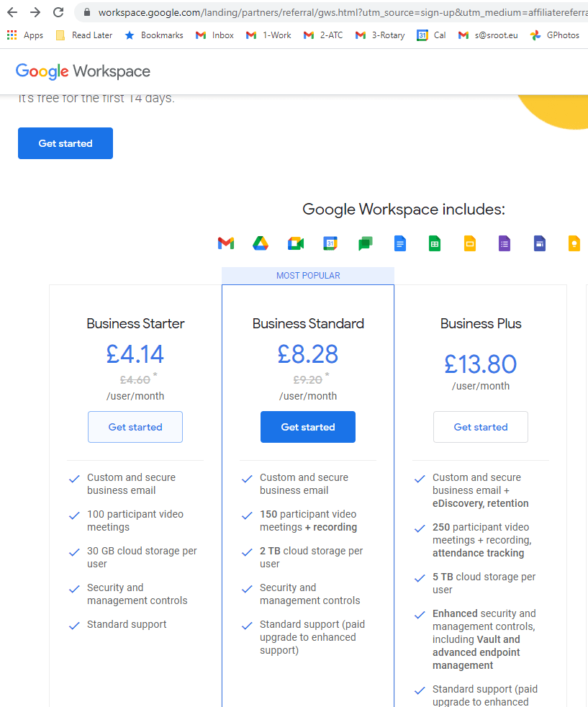Open the Cal calendar bookmark
This screenshot has height=707, width=588.
431,35
